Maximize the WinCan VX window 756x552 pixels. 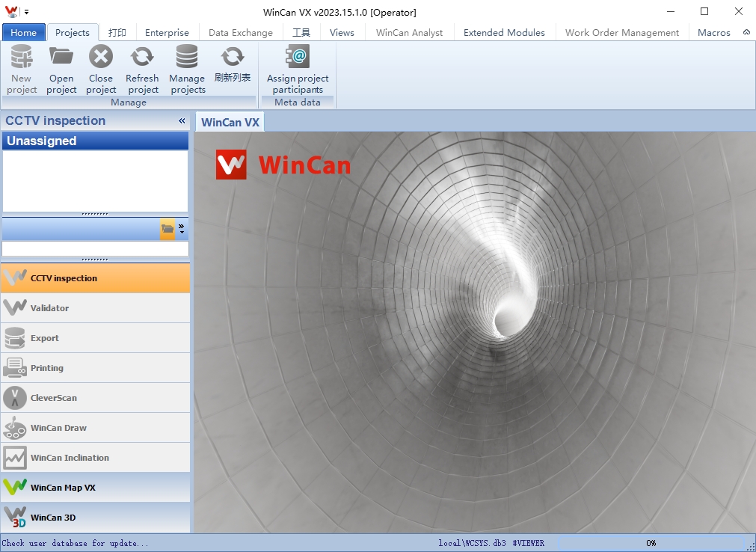(704, 11)
